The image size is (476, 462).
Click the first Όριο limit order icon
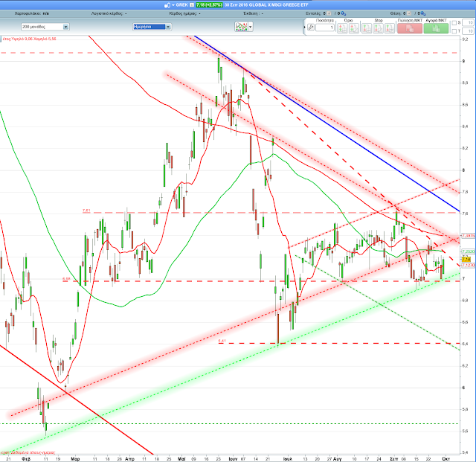coord(342,28)
